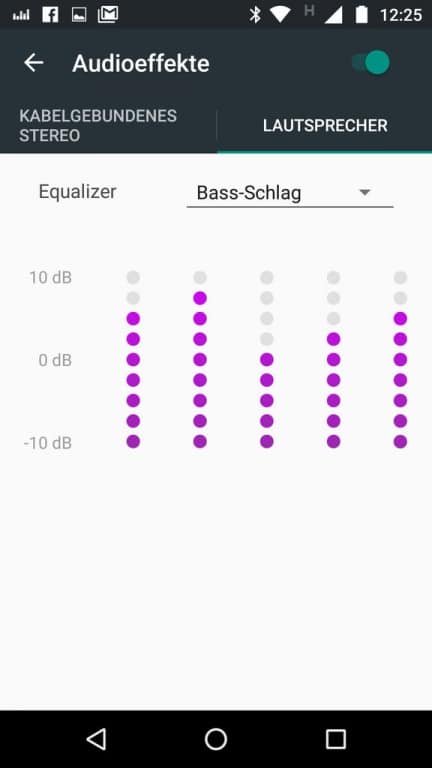The height and width of the screenshot is (768, 432).
Task: Click the dropdown arrow next to Bass-Schlag
Action: pyautogui.click(x=364, y=192)
